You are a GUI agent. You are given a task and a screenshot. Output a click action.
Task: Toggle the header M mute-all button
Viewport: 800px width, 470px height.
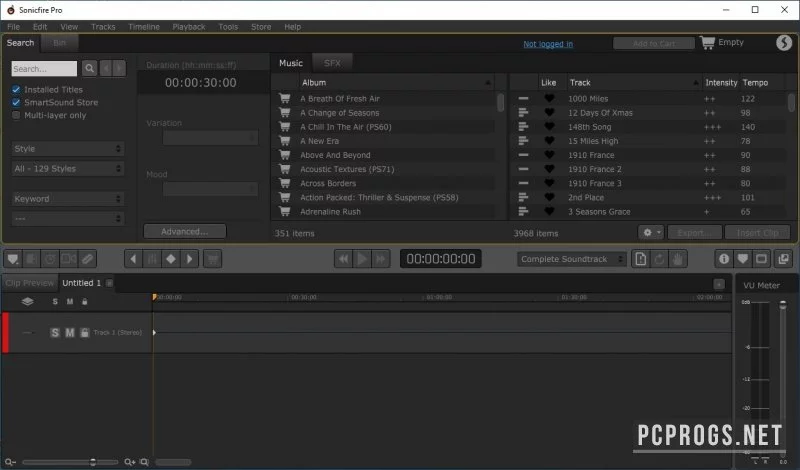coord(70,302)
